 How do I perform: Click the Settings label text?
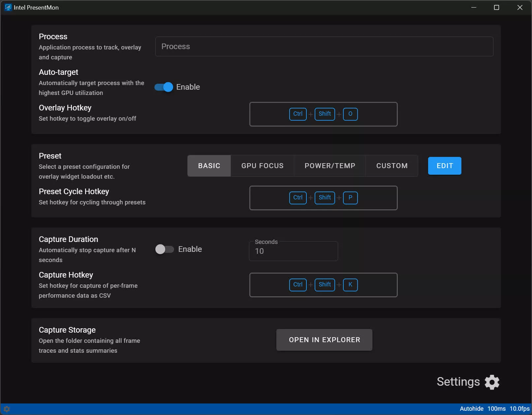(x=458, y=382)
